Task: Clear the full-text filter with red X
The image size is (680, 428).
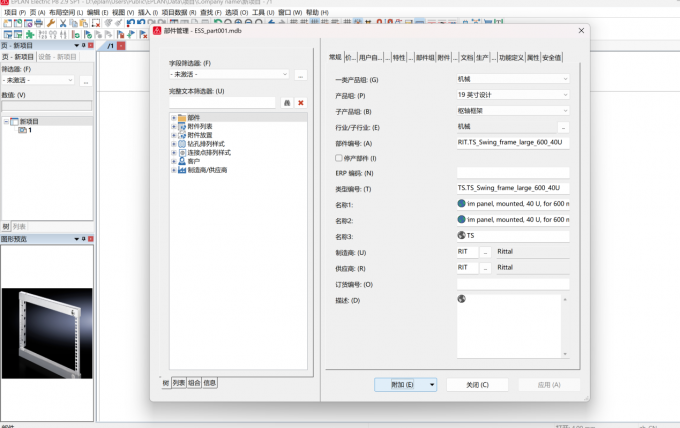Action: click(x=301, y=103)
